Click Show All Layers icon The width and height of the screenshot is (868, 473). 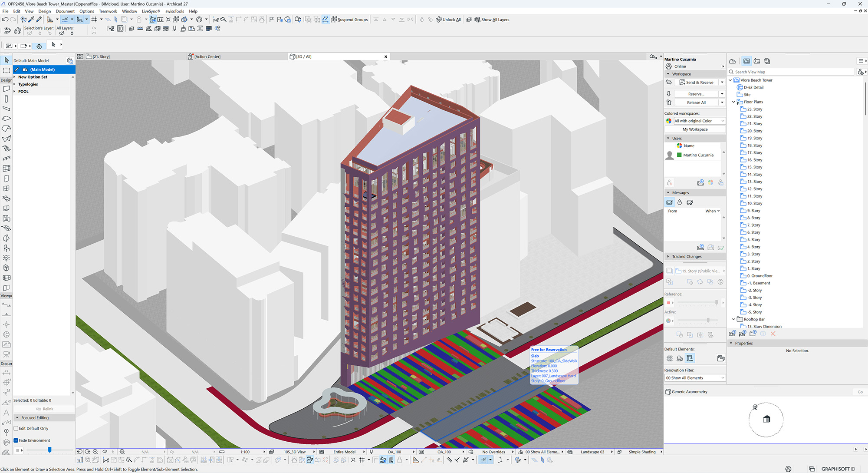[x=477, y=20]
